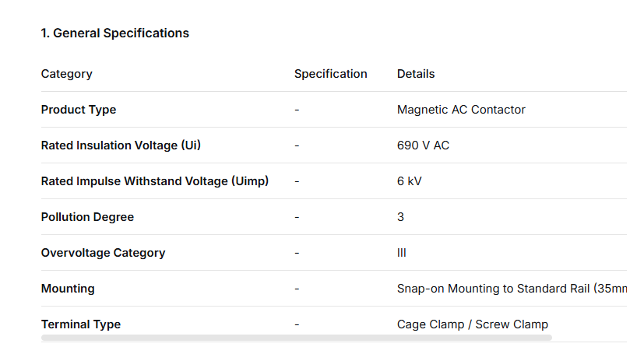
Task: Click the Category column header
Action: (66, 74)
